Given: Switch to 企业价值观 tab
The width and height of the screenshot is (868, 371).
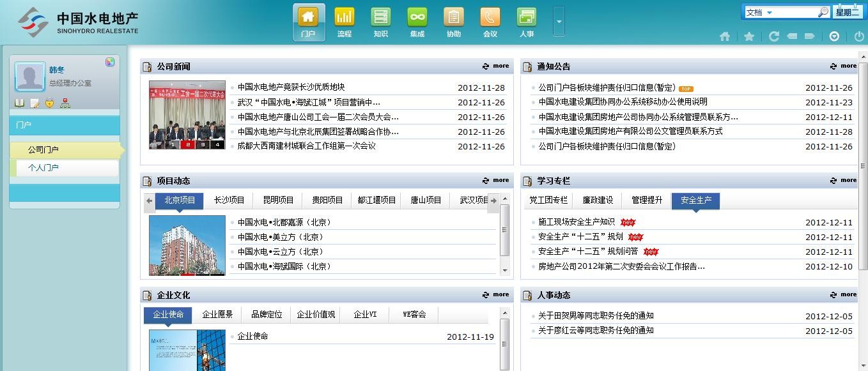Looking at the screenshot, I should (x=316, y=314).
